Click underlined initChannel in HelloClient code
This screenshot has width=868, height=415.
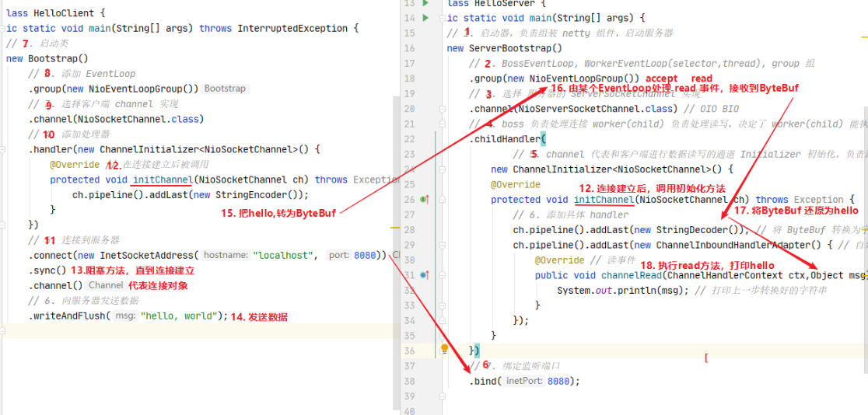pos(163,180)
